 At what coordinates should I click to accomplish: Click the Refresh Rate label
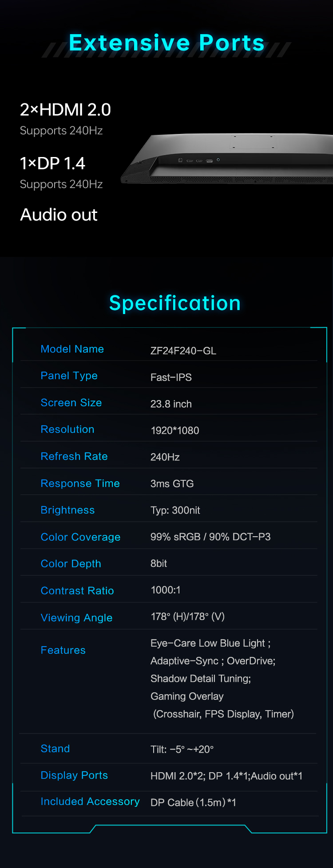coord(74,456)
